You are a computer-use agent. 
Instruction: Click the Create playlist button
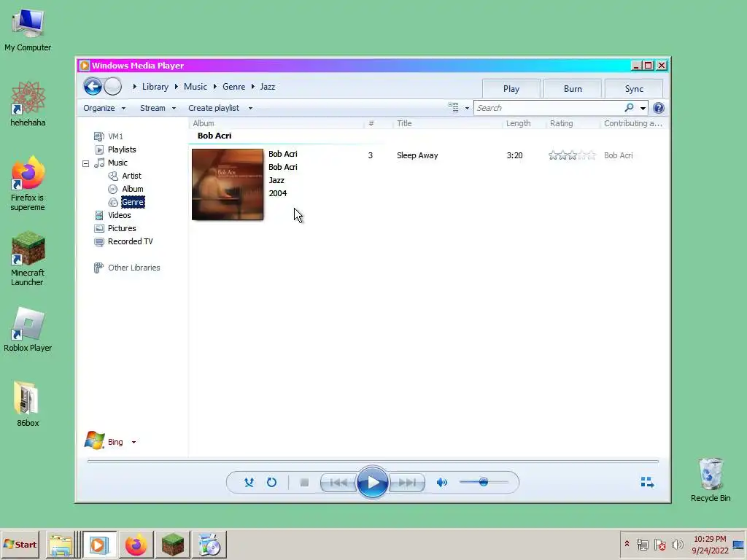[214, 108]
